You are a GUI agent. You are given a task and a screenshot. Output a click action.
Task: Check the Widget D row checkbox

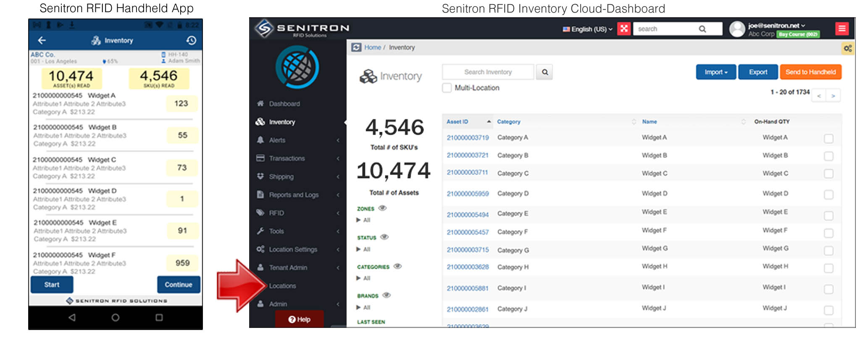click(829, 194)
